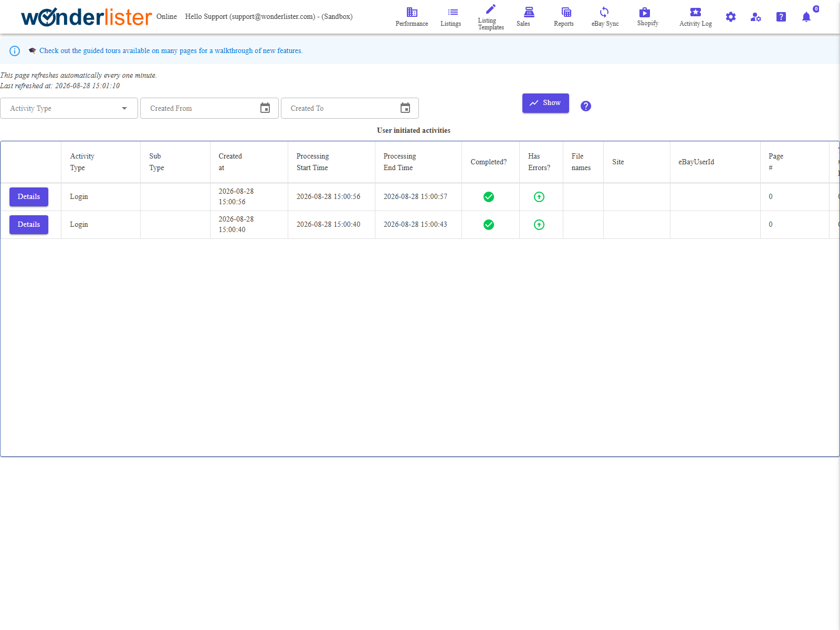Click the Hello Support account text
The width and height of the screenshot is (840, 630).
[269, 17]
